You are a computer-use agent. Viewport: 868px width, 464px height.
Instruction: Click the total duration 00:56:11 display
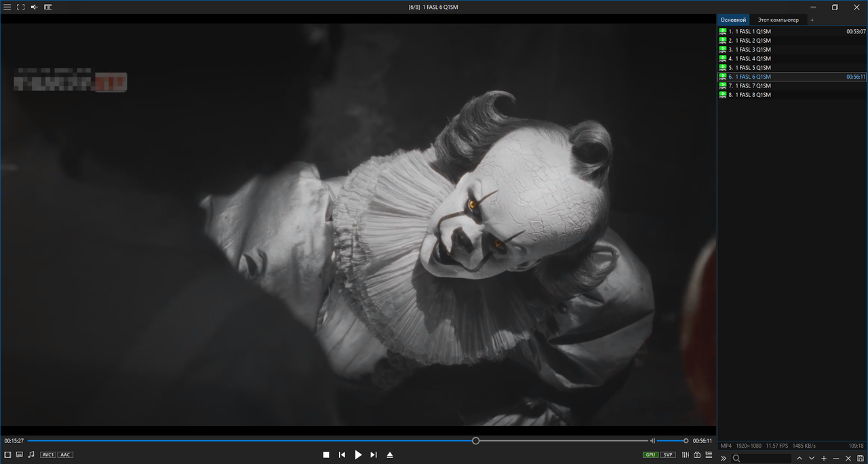[703, 441]
